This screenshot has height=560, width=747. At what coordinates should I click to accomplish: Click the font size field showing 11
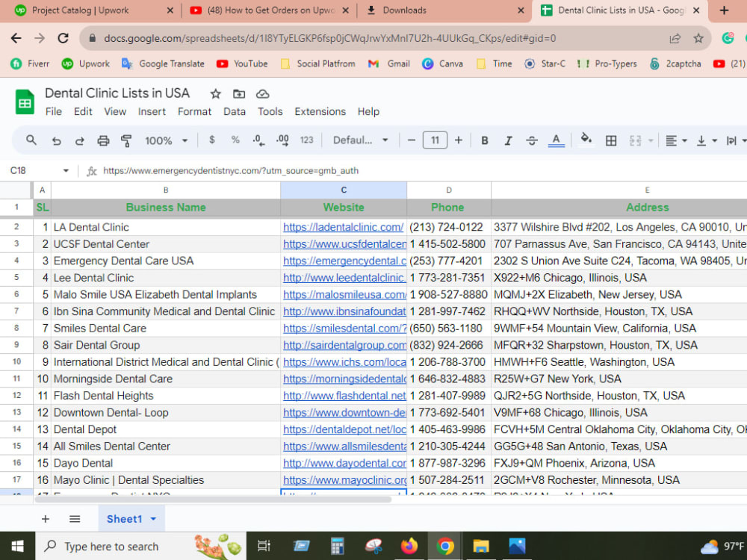tap(435, 140)
